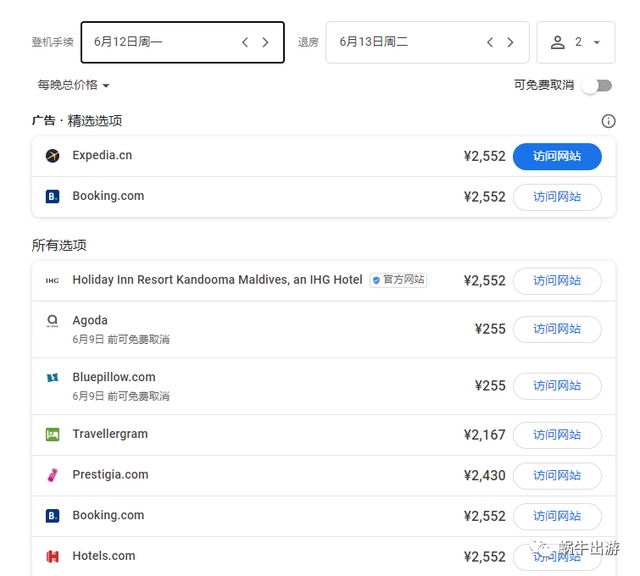Image resolution: width=640 pixels, height=576 pixels.
Task: Go to next check-out date
Action: pyautogui.click(x=510, y=42)
